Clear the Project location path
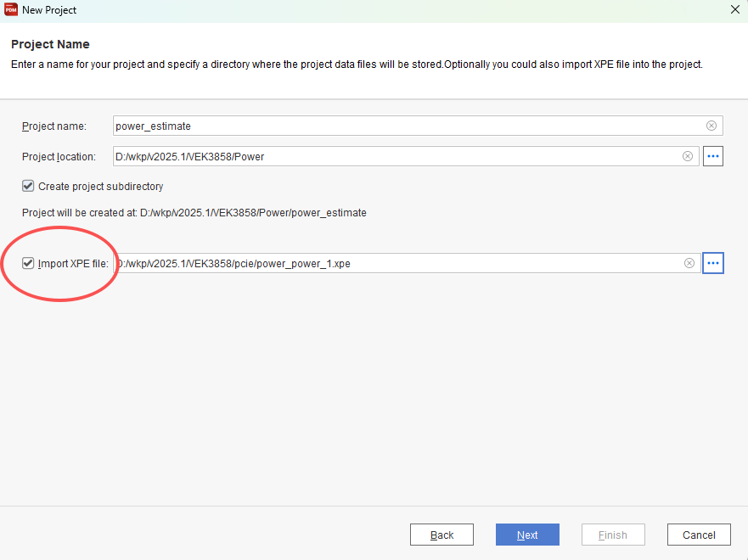Viewport: 748px width, 560px height. tap(688, 156)
